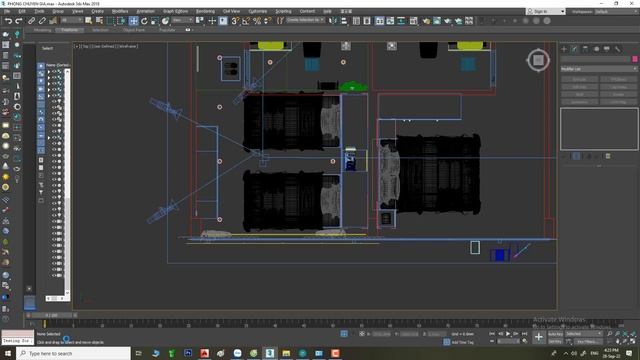Screen dimensions: 640x360
Task: Toggle Window/Crossing selection icon
Action: click(121, 21)
